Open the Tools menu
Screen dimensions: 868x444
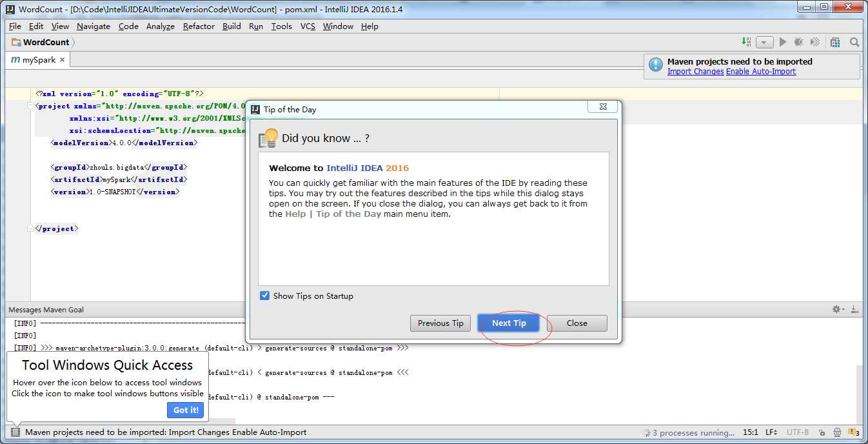coord(282,26)
